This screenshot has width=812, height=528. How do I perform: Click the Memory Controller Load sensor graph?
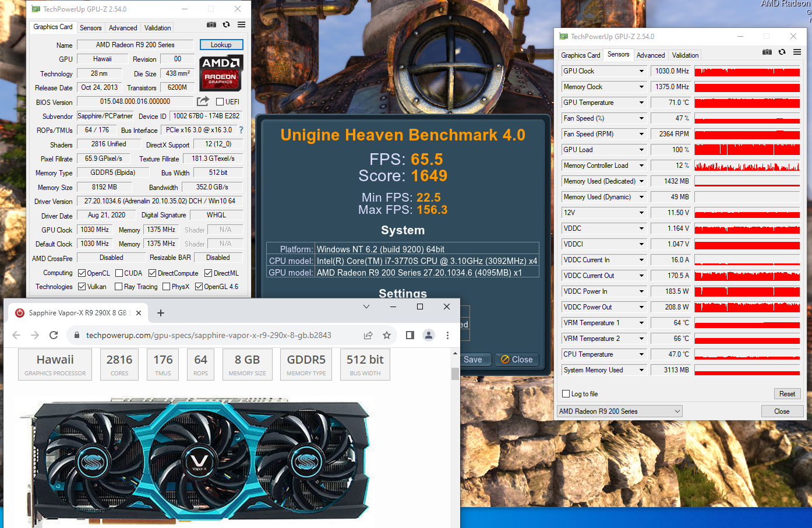[x=747, y=166]
